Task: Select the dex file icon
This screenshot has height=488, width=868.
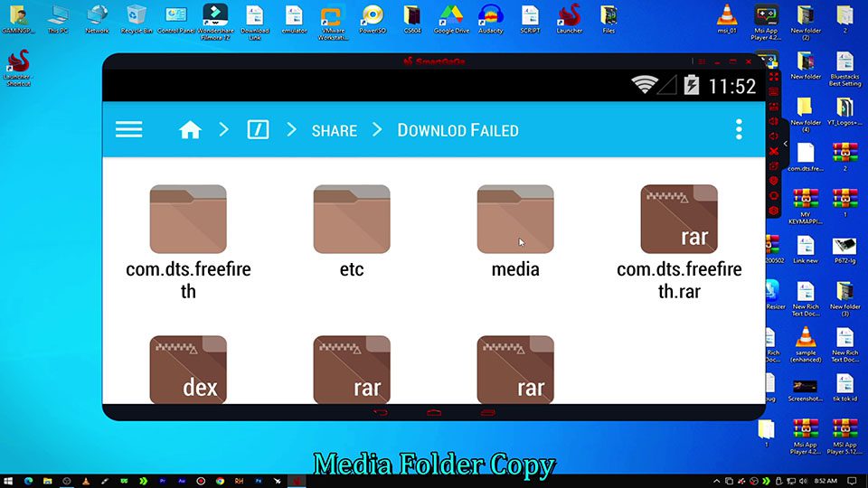Action: 188,370
